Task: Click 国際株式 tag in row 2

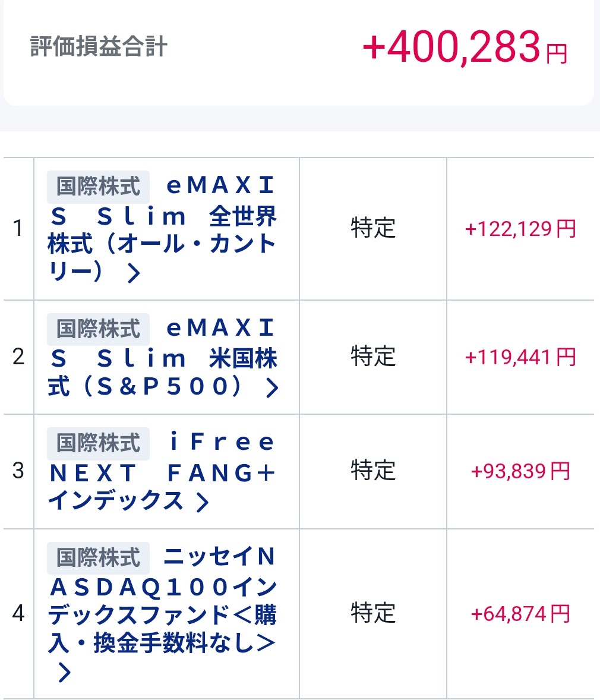Action: pos(98,329)
